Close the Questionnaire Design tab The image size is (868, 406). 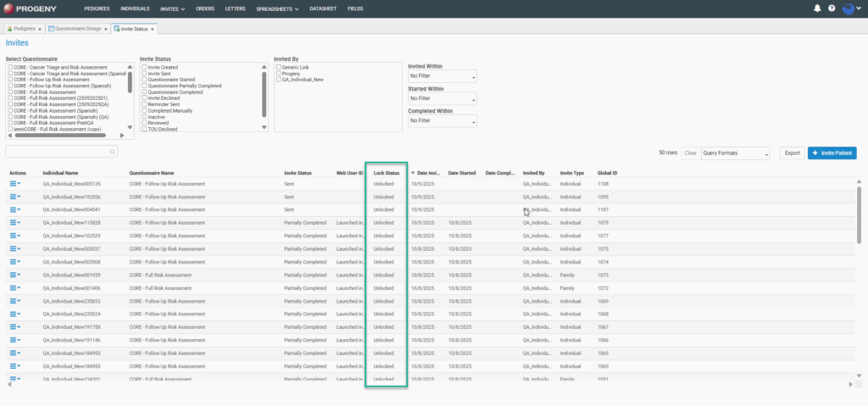[x=105, y=29]
